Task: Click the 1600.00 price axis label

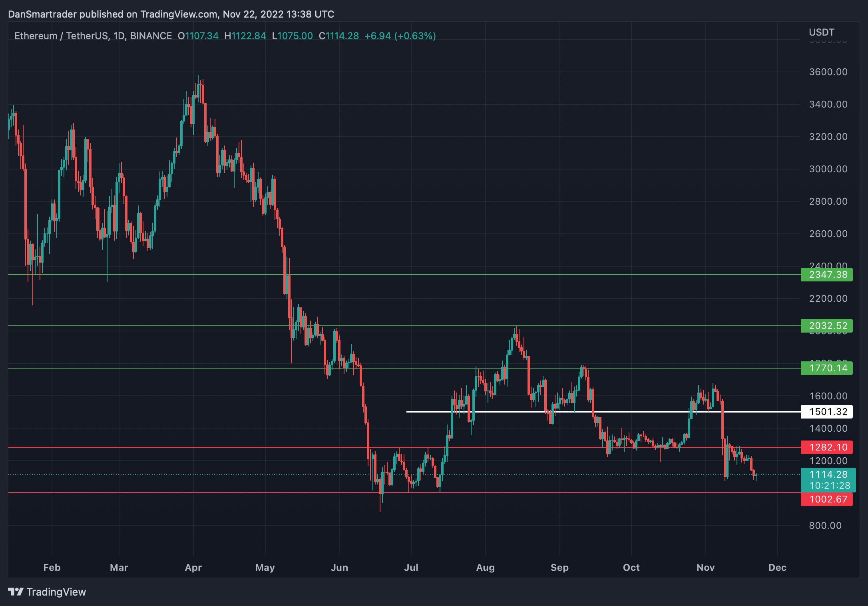Action: 828,396
